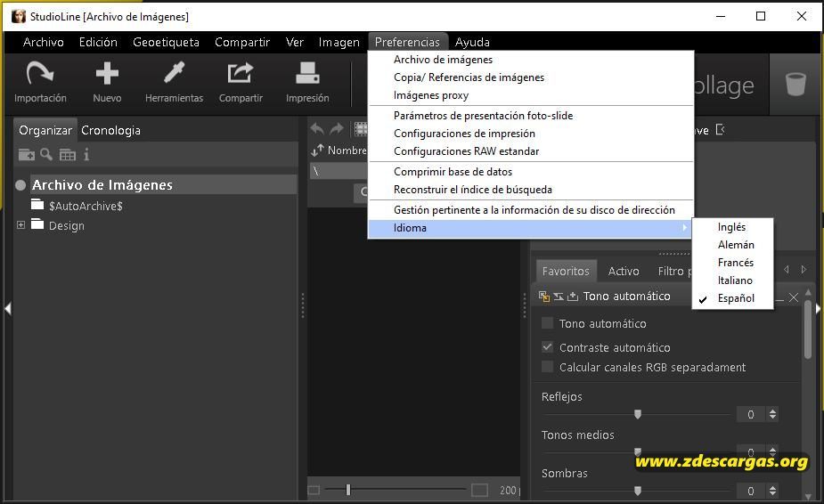Screen dimensions: 824x504
Task: Check Calcular canales RGB separadament
Action: 547,366
